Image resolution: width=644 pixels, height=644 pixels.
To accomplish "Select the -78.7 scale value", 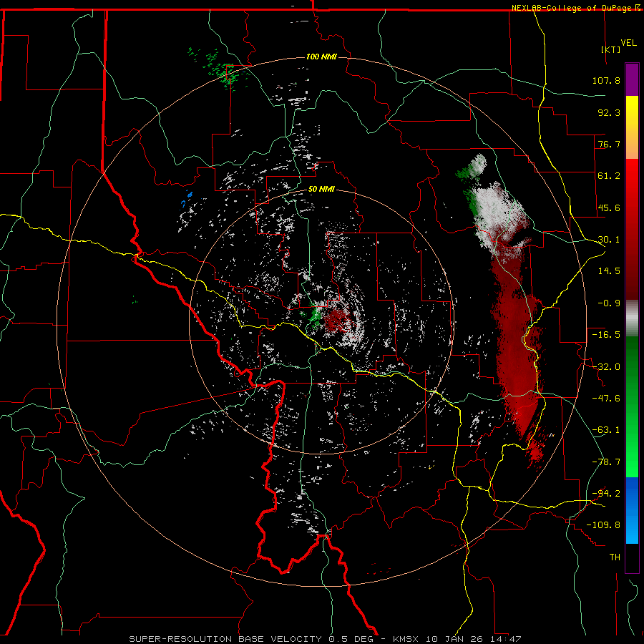I will 606,462.
